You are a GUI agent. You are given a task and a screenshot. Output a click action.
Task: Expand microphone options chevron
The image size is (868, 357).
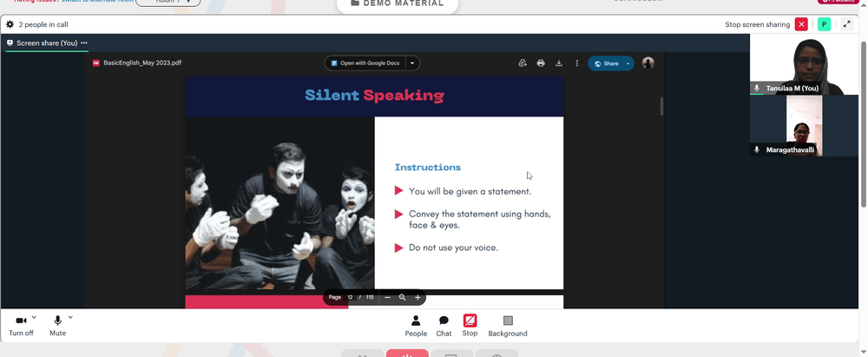[x=70, y=318]
